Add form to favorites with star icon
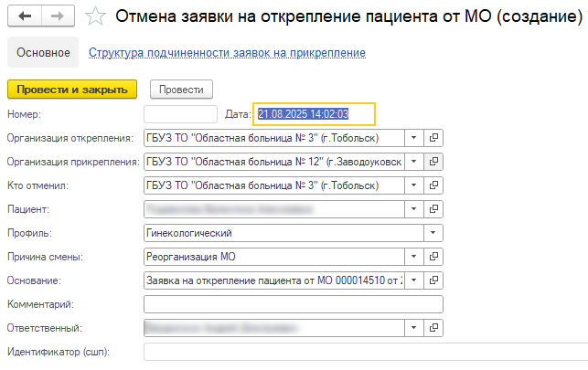This screenshot has height=370, width=588. point(95,16)
